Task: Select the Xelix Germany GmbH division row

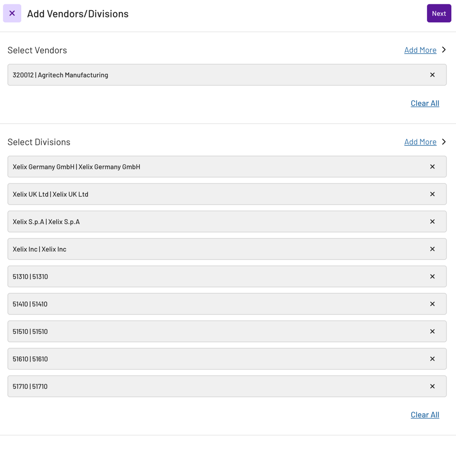Action: [227, 167]
